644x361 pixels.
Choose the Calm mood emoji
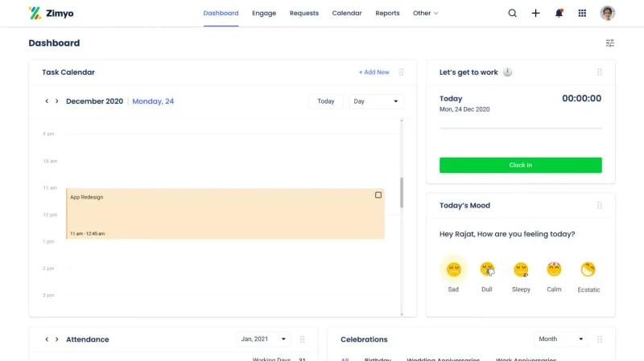click(x=554, y=269)
